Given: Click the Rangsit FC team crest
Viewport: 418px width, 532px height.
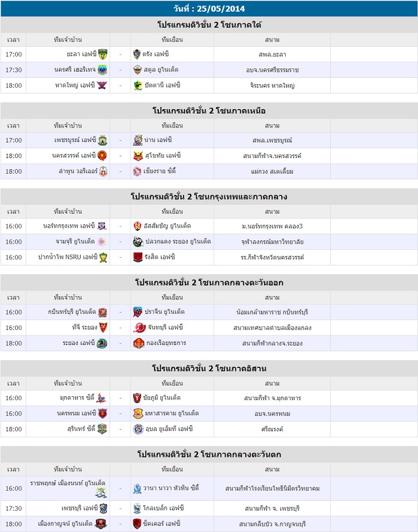Looking at the screenshot, I should tap(138, 257).
